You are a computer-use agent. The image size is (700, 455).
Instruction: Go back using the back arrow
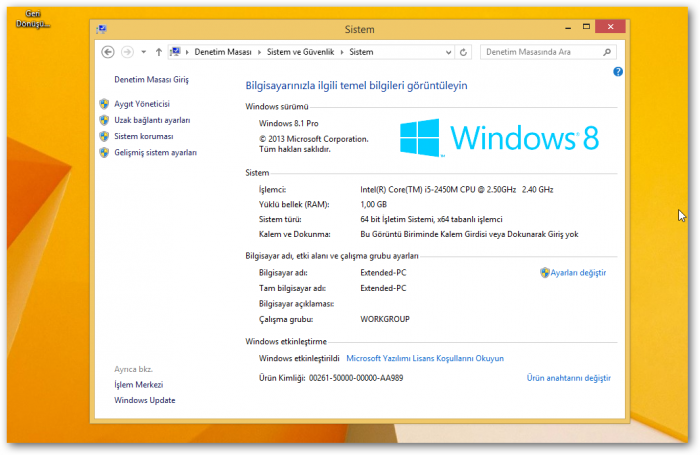(108, 52)
